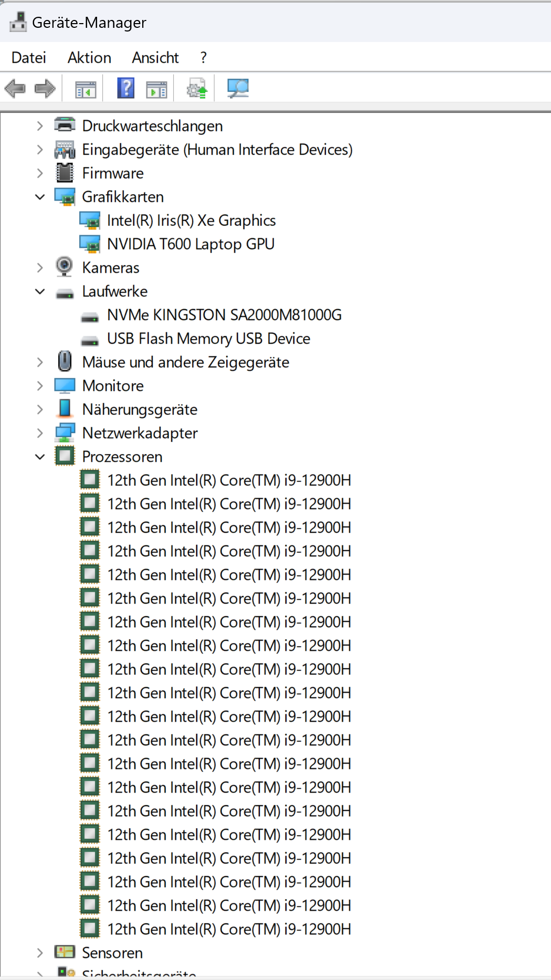
Task: Click the Back arrow in the toolbar
Action: [15, 88]
